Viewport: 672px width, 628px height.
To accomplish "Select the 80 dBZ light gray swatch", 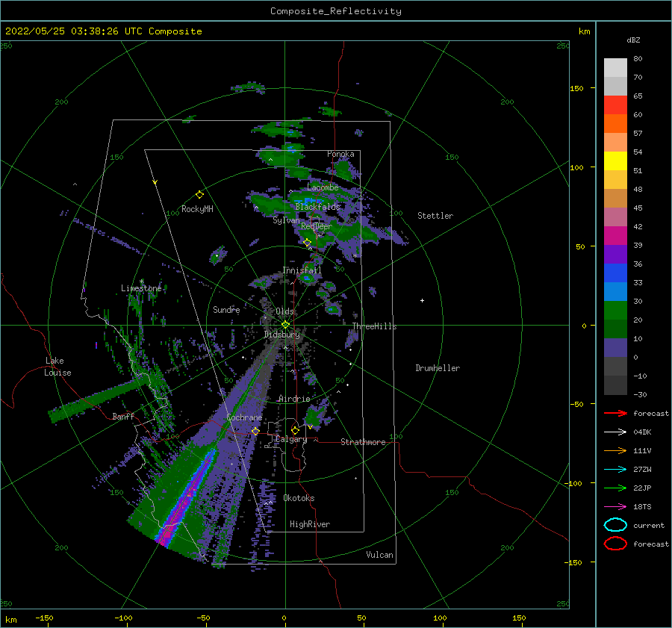I will click(615, 67).
